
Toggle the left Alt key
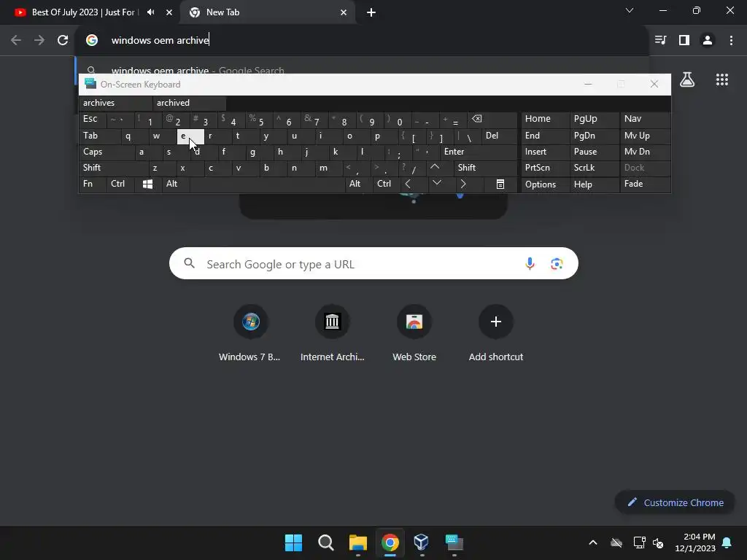[175, 184]
